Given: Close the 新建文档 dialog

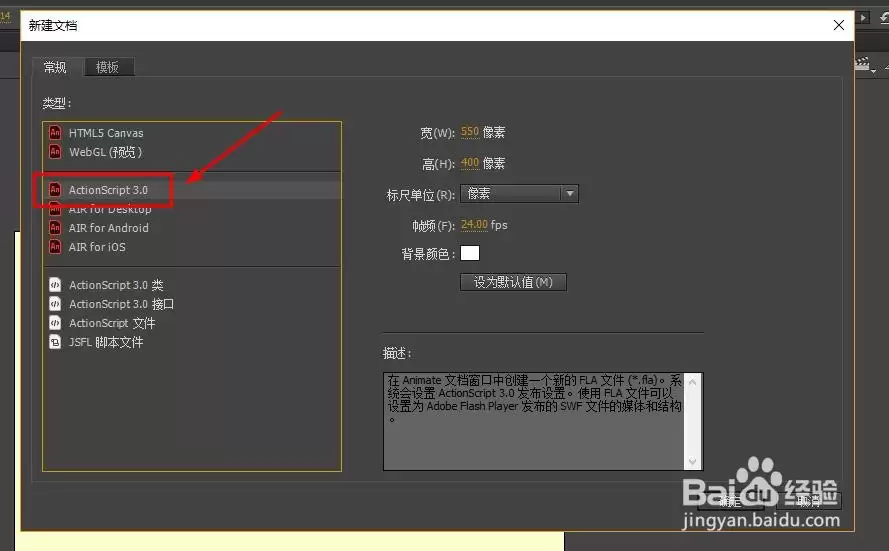Looking at the screenshot, I should pyautogui.click(x=839, y=25).
